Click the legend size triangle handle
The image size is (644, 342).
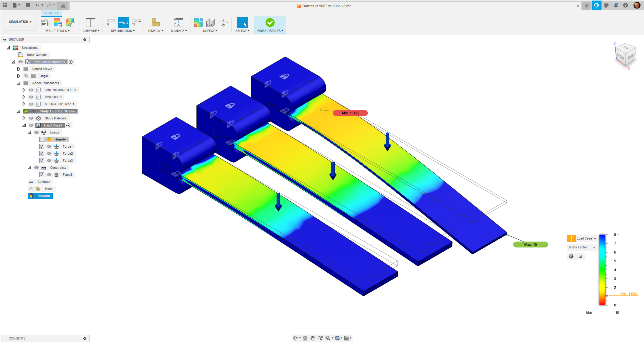click(580, 256)
